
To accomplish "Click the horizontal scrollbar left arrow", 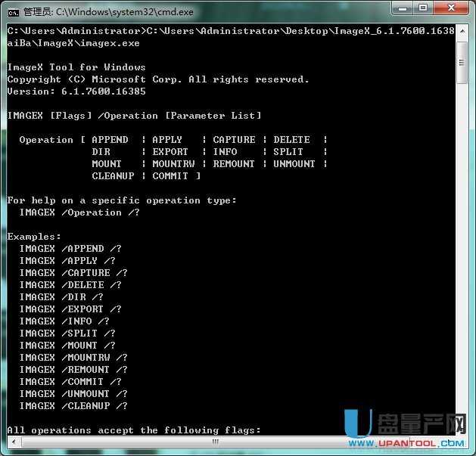I will pyautogui.click(x=12, y=442).
